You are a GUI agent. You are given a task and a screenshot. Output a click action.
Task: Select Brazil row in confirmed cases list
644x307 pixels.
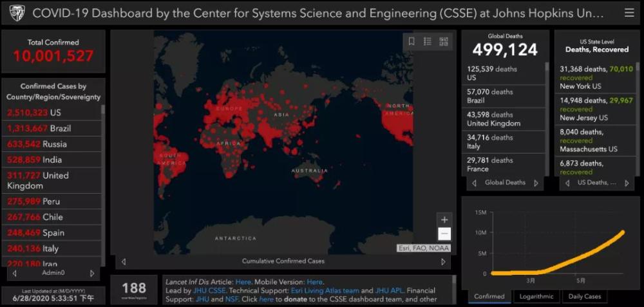pos(52,129)
